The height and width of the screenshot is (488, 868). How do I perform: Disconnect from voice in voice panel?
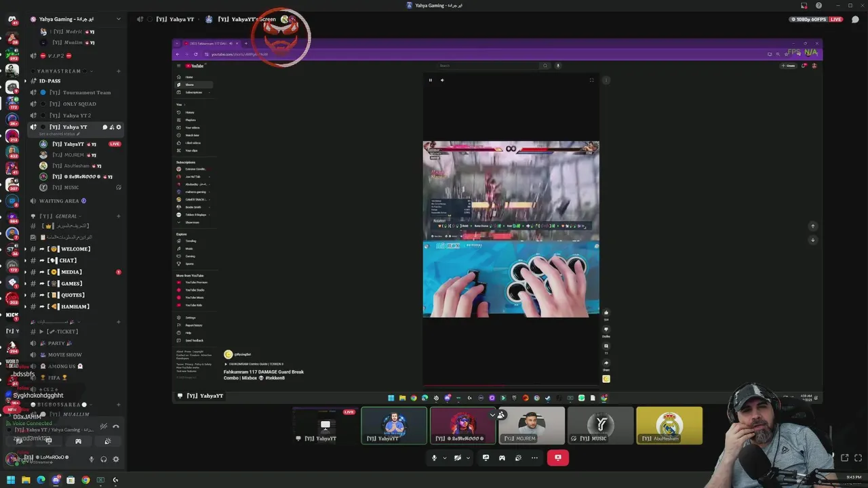click(116, 426)
